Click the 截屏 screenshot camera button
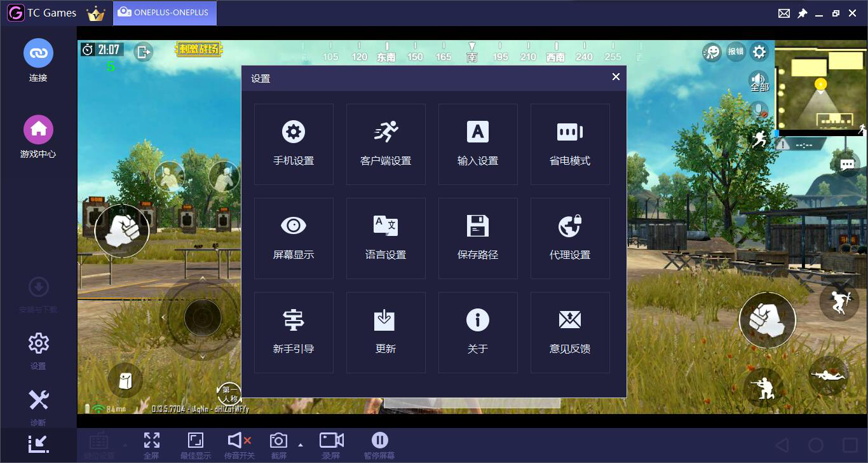The width and height of the screenshot is (868, 463). tap(278, 445)
